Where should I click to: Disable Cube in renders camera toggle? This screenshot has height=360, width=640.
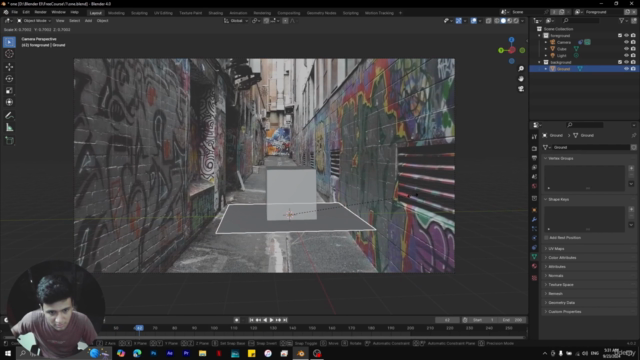633,49
